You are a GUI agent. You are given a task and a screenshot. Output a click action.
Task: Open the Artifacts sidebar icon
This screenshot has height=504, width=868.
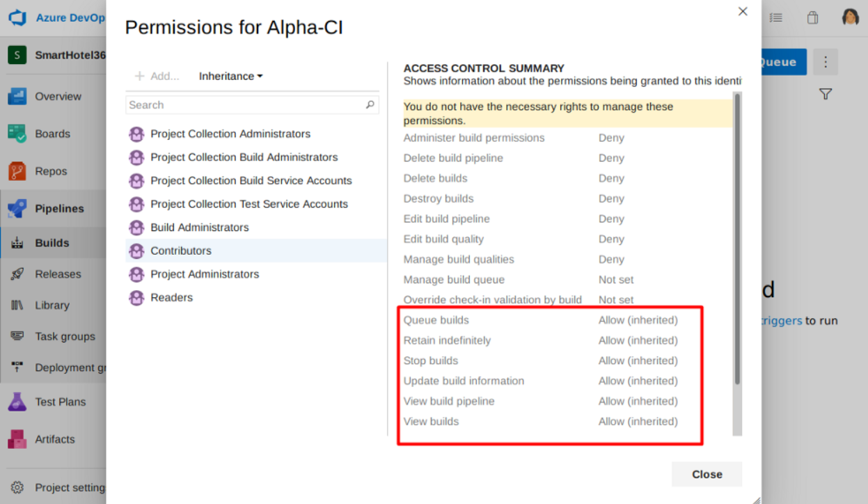click(x=17, y=439)
